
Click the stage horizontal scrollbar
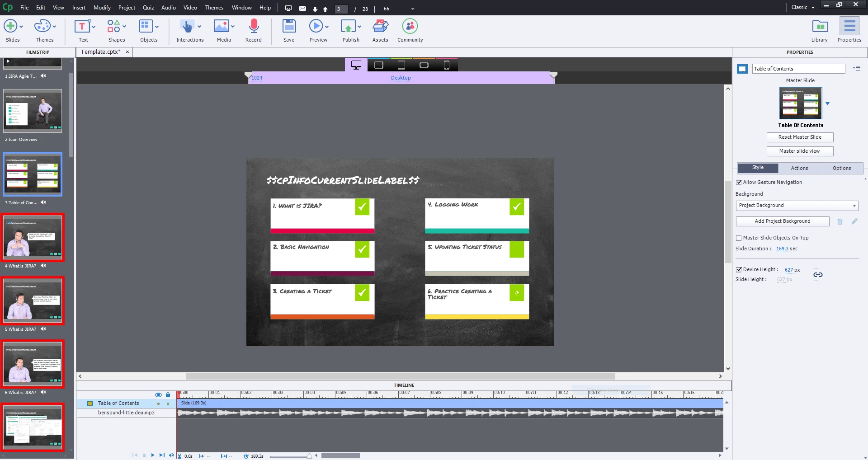(x=400, y=376)
